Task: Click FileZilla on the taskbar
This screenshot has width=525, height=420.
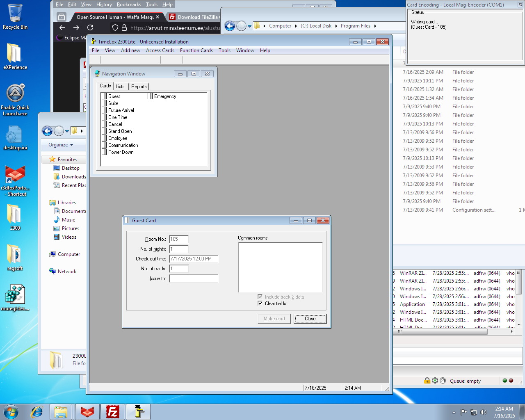Action: (113, 412)
